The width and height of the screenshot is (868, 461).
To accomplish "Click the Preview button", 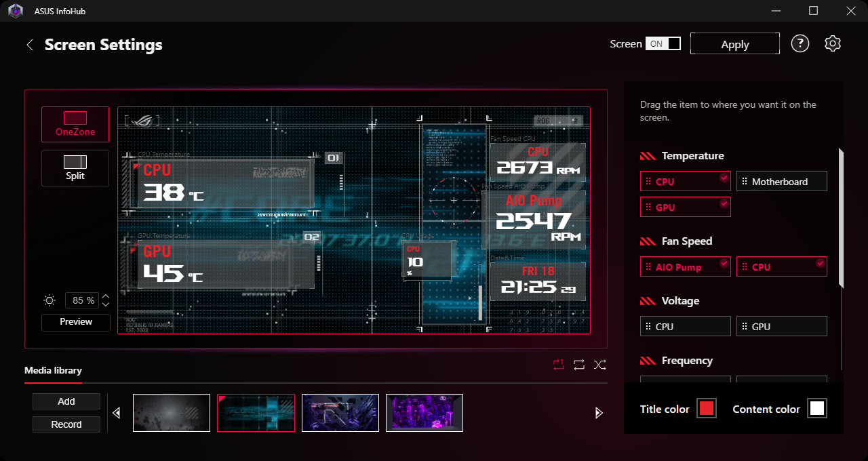I will point(76,322).
